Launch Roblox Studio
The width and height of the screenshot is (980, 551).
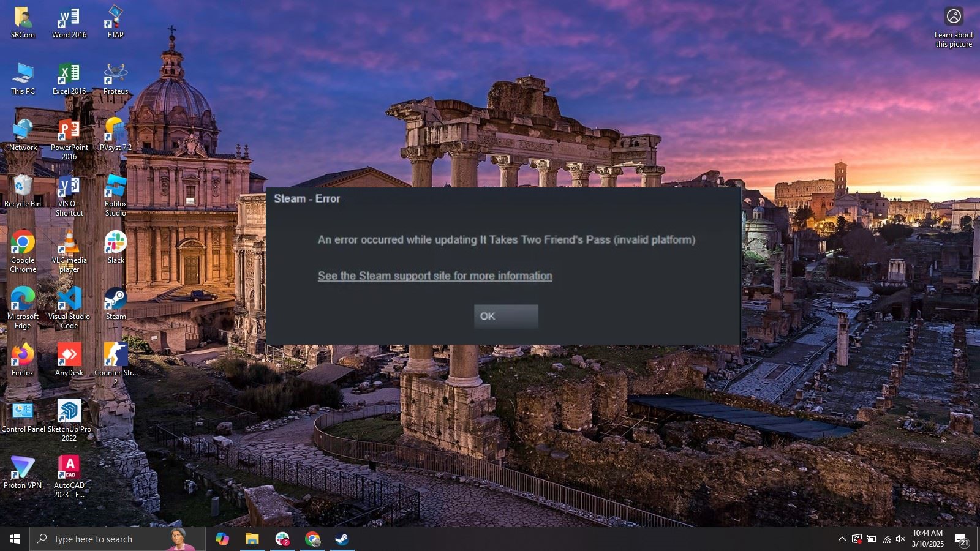coord(115,187)
